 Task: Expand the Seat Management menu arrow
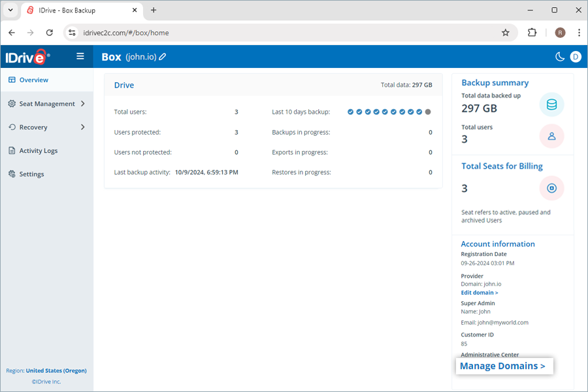pos(82,103)
